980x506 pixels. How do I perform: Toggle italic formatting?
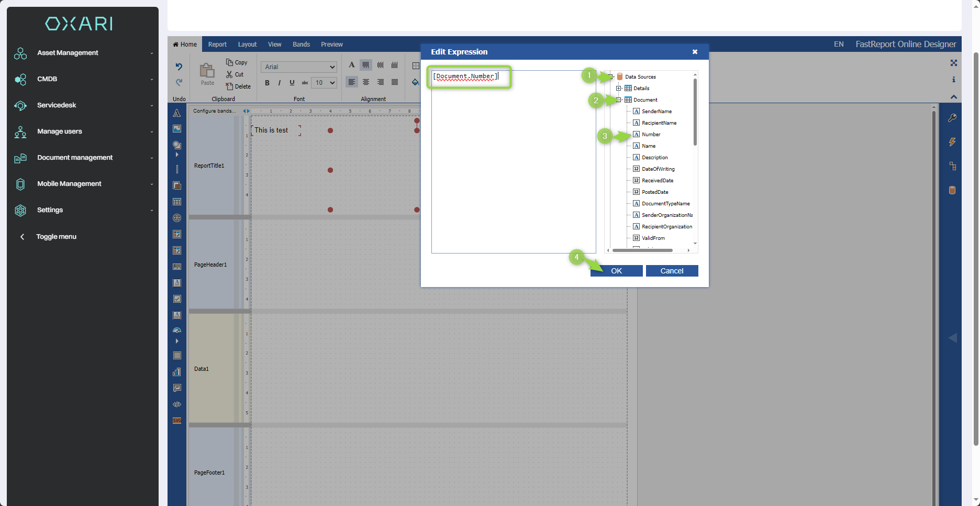coord(280,83)
